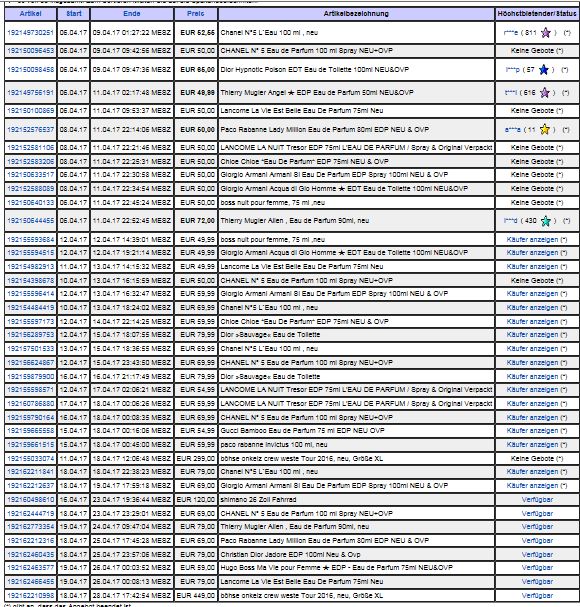Select end time '23.04.17 19:36:44 MESZ'

click(132, 499)
